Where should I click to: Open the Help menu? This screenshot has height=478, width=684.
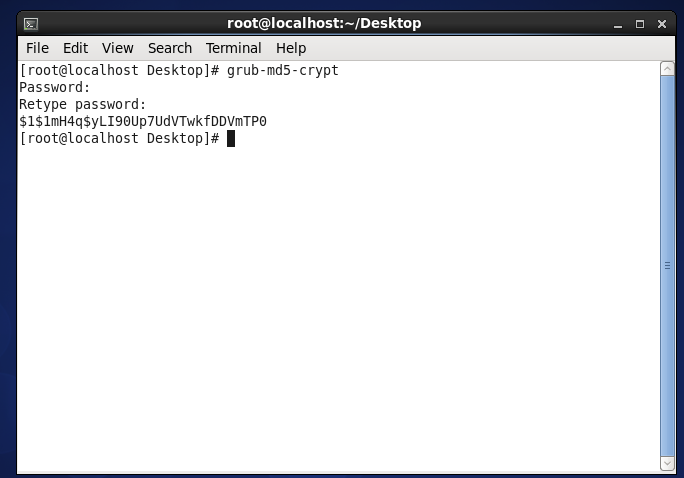(291, 48)
